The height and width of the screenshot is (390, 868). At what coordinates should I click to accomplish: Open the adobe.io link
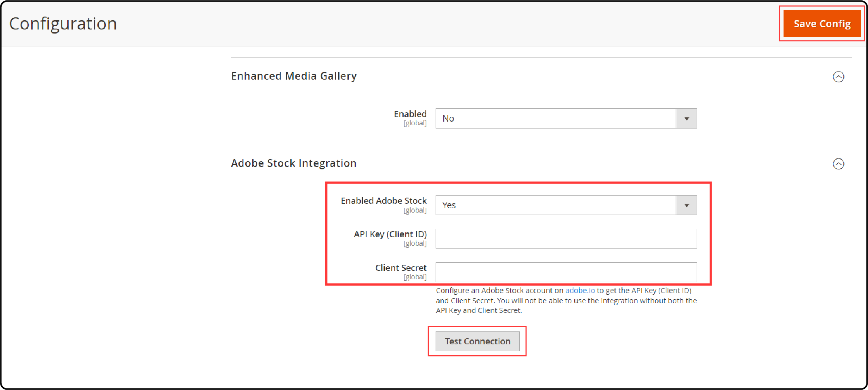tap(580, 290)
